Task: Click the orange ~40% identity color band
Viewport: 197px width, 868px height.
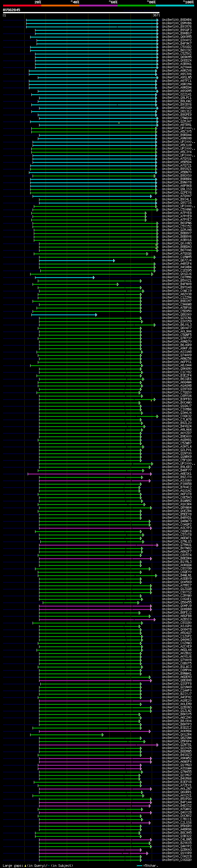Action: pos(60,6)
